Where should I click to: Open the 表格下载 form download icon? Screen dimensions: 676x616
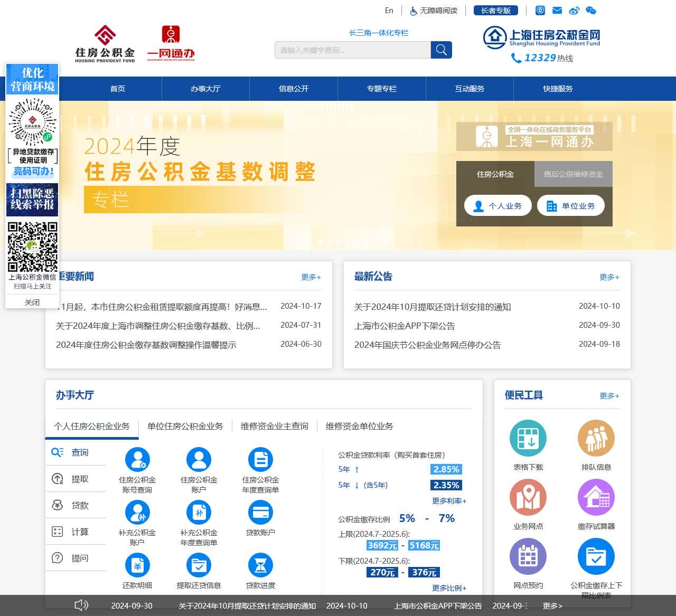[x=528, y=438]
